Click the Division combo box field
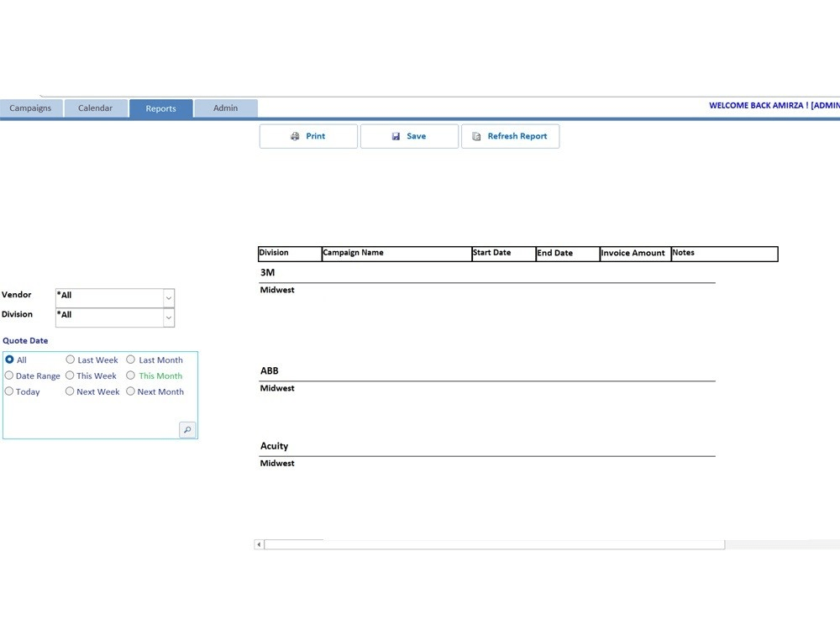This screenshot has height=630, width=840. [x=114, y=318]
